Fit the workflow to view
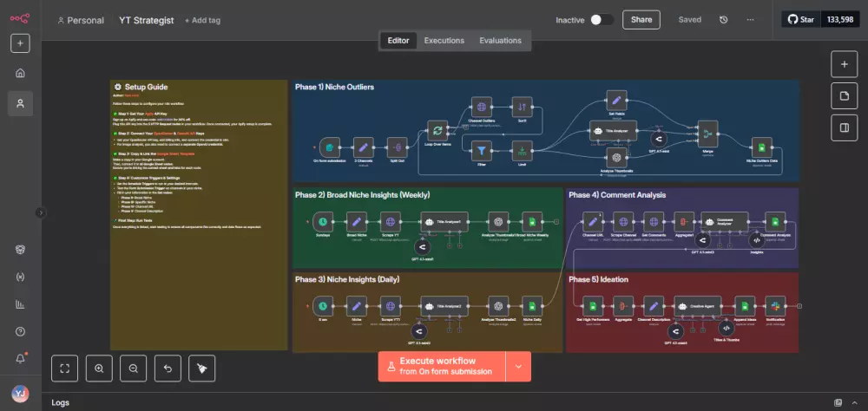The height and width of the screenshot is (411, 868). click(x=65, y=369)
